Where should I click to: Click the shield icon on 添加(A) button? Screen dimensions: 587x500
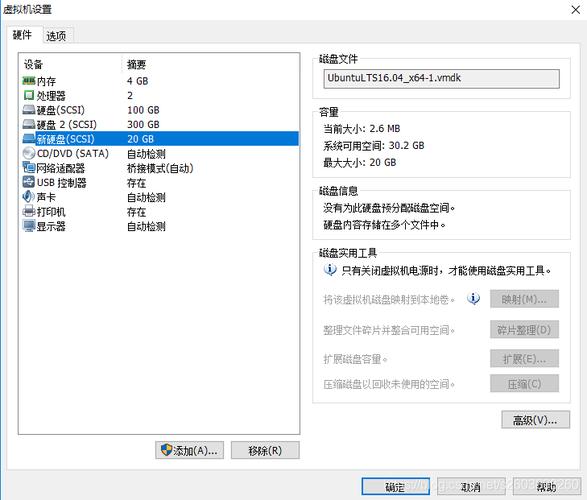coord(166,450)
